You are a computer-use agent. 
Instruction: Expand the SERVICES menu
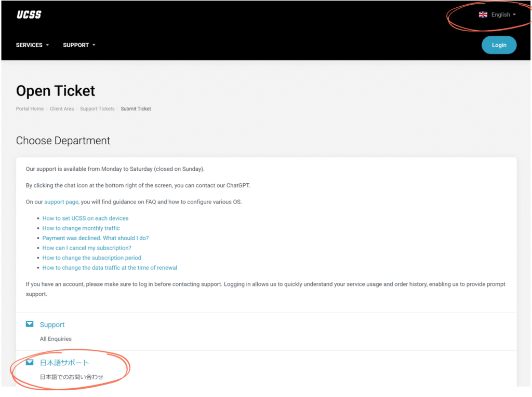(32, 45)
